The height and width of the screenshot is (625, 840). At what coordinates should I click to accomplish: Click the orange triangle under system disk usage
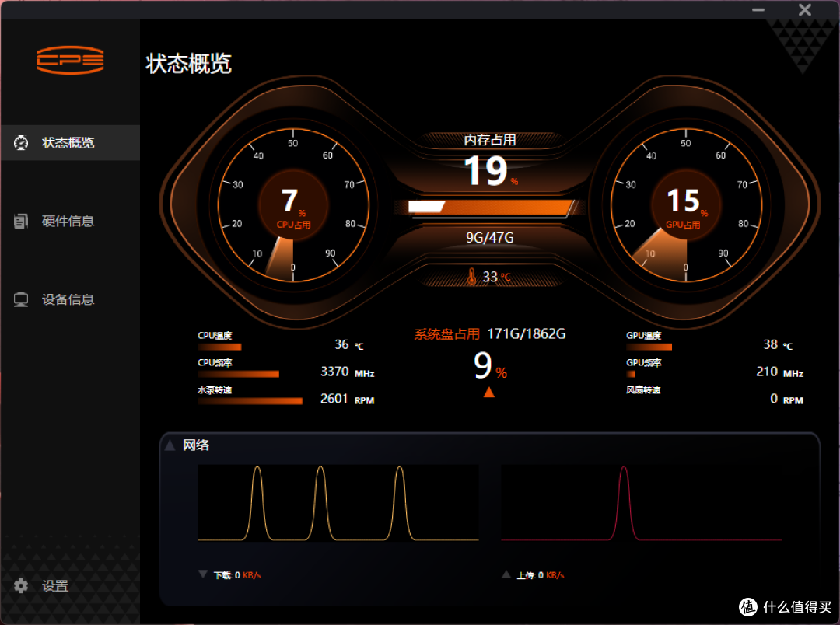point(489,393)
